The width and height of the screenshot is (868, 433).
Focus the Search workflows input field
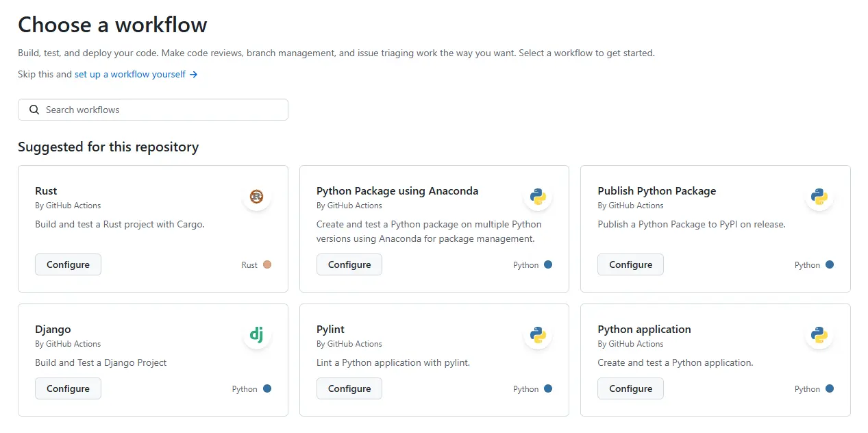point(161,110)
